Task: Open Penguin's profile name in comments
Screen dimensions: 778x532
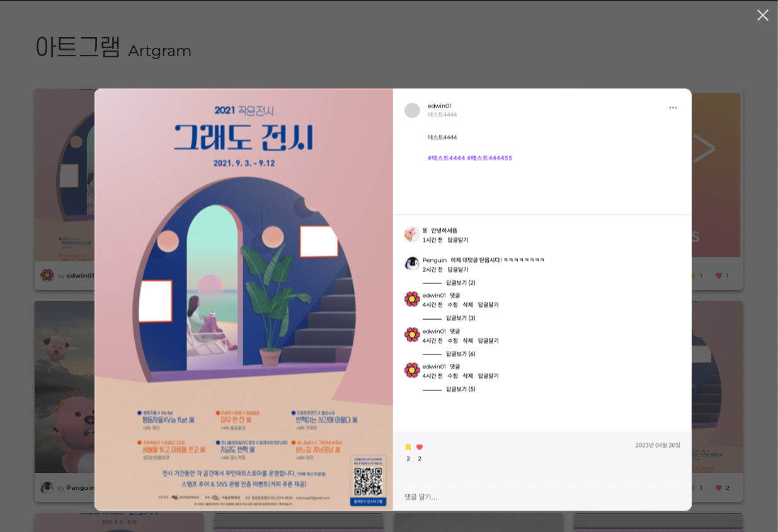Action: (435, 260)
